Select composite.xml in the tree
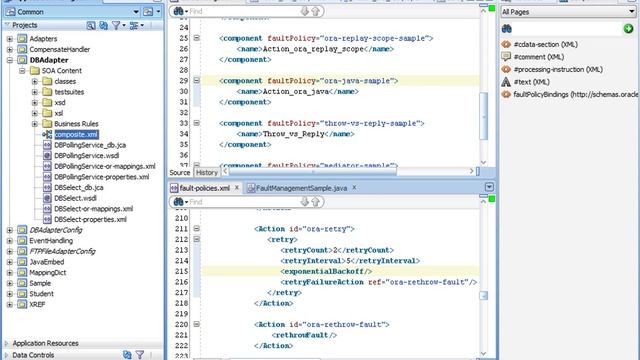 click(76, 134)
